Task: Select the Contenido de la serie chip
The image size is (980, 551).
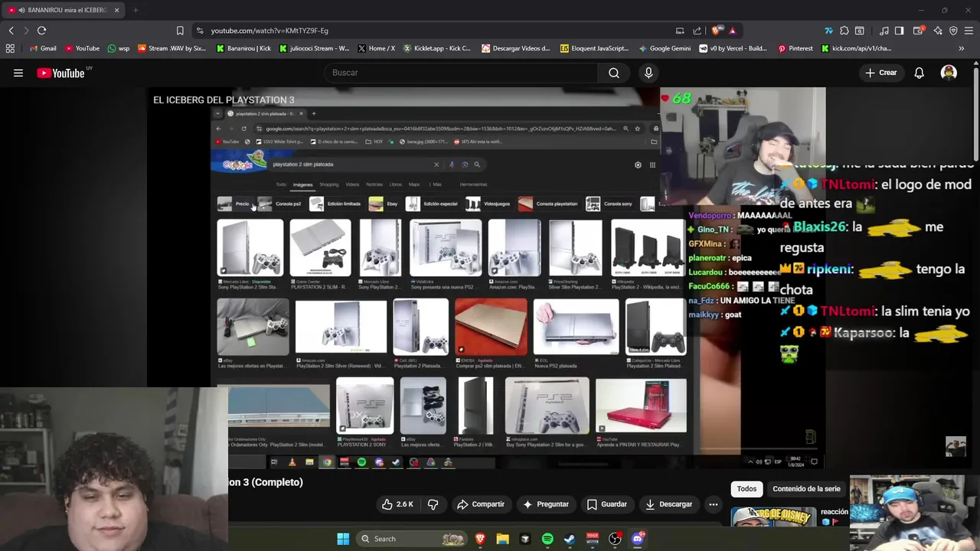Action: coord(806,489)
